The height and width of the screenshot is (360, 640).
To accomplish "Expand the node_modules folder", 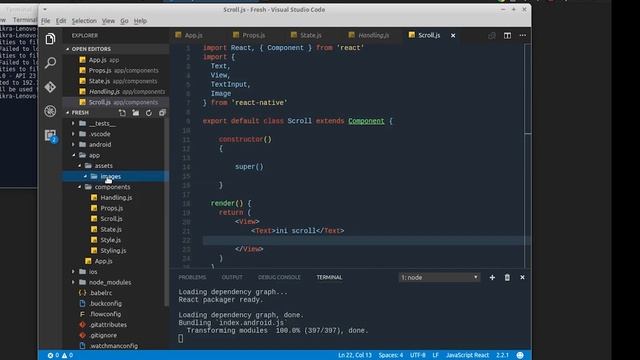I will tap(110, 282).
